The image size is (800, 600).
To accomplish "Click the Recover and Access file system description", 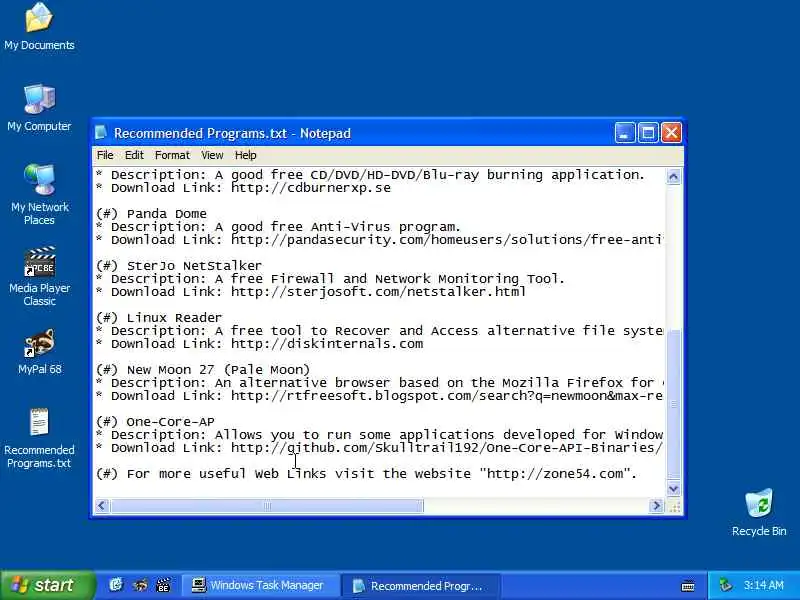I will click(379, 331).
